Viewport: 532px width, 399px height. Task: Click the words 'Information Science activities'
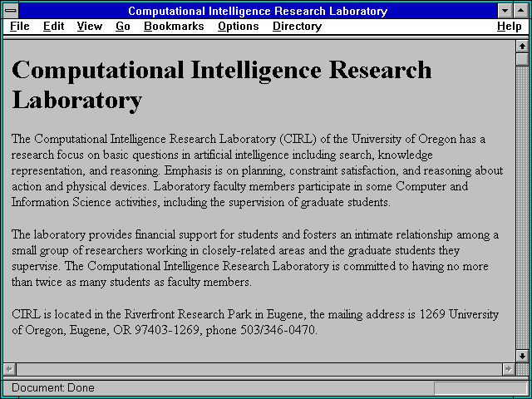point(85,203)
